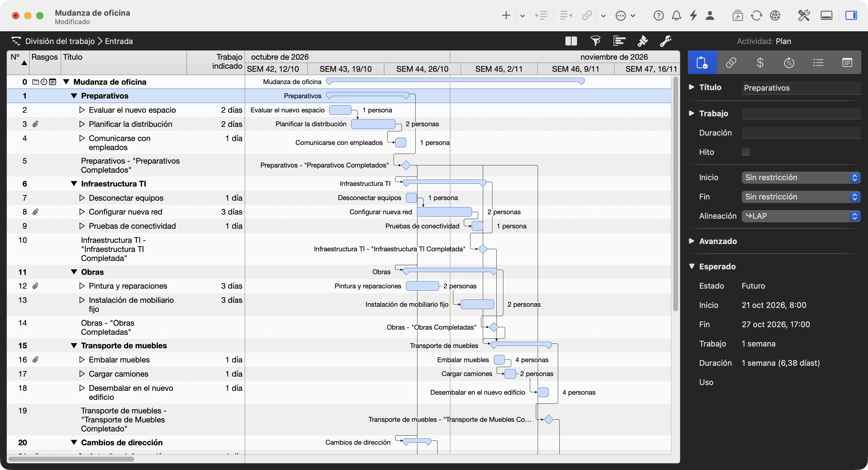Click the Nº column header sort
The width and height of the screenshot is (868, 470).
(18, 62)
